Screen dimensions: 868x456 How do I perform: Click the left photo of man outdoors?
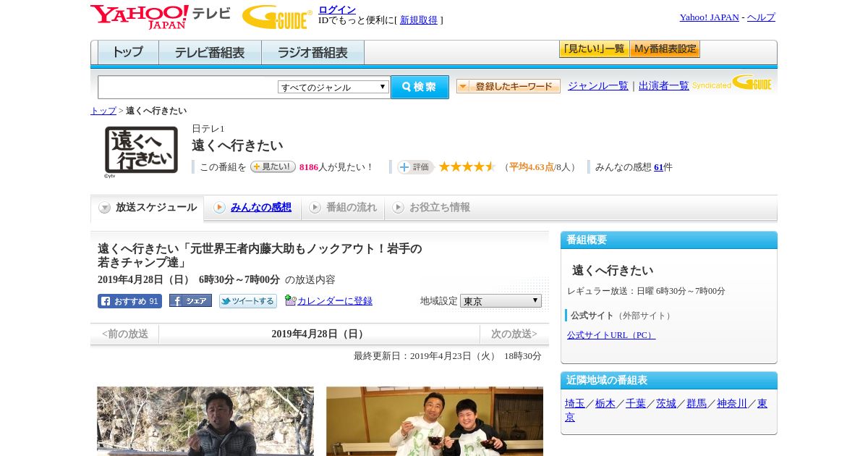(205, 421)
